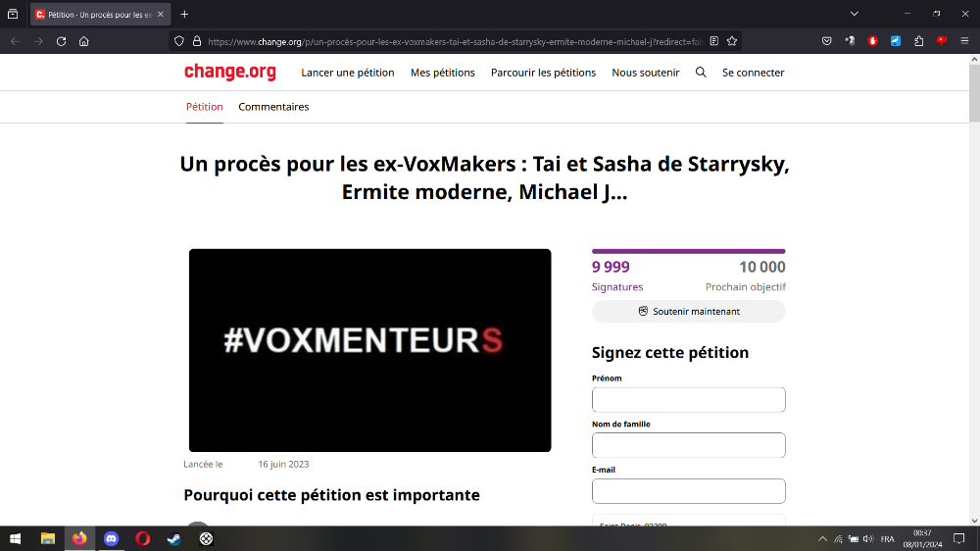Expand the list all tabs chevron
This screenshot has width=980, height=551.
855,14
